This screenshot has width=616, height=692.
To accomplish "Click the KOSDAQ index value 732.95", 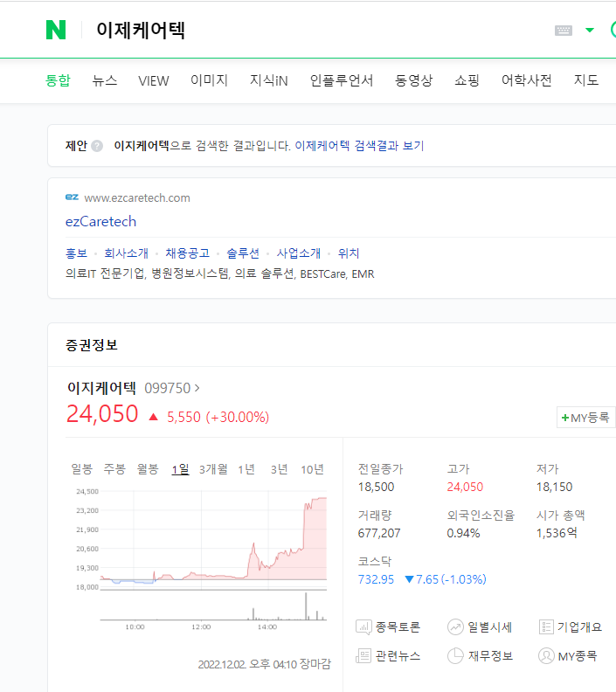I will point(376,579).
